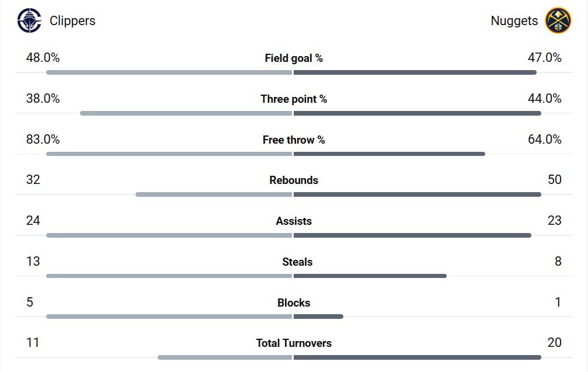Open the Clippers team name link

point(72,21)
